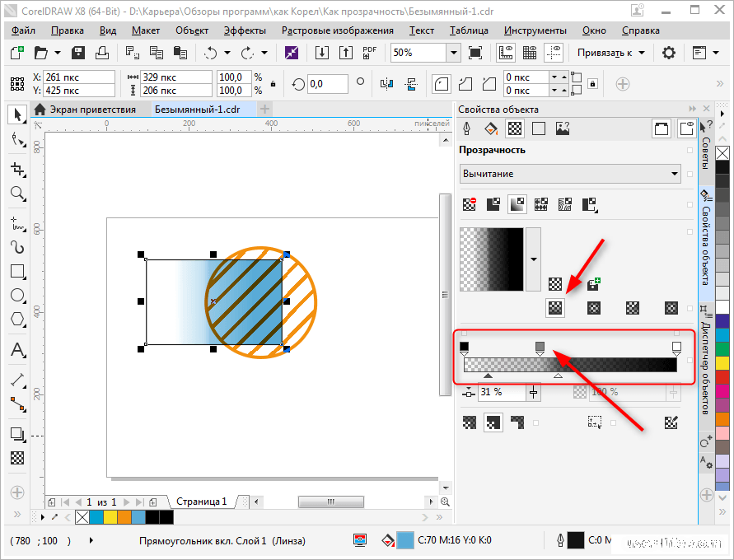Click the Export icon

pyautogui.click(x=345, y=53)
